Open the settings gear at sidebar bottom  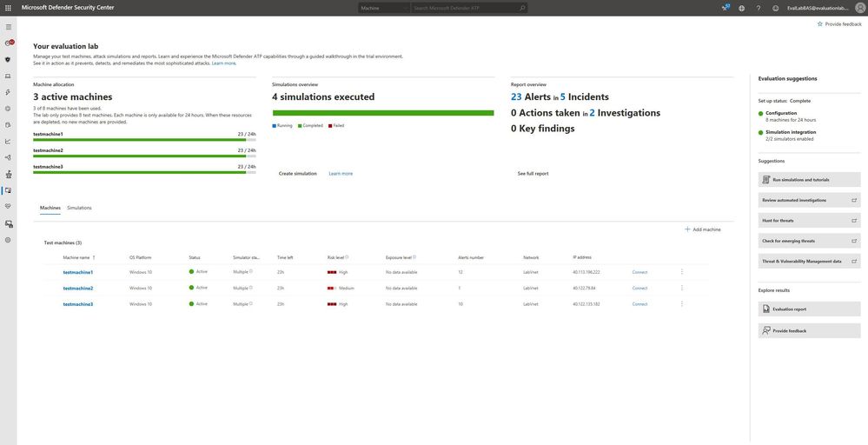pos(9,240)
